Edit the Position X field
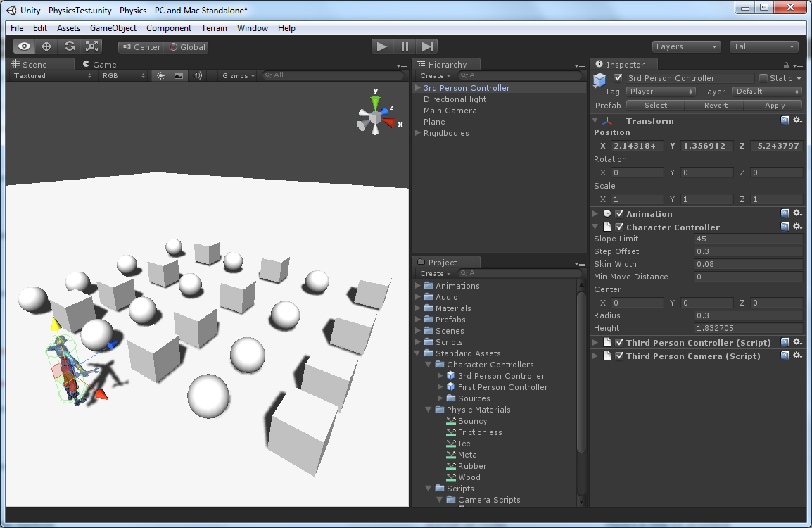The width and height of the screenshot is (812, 528). (x=637, y=146)
